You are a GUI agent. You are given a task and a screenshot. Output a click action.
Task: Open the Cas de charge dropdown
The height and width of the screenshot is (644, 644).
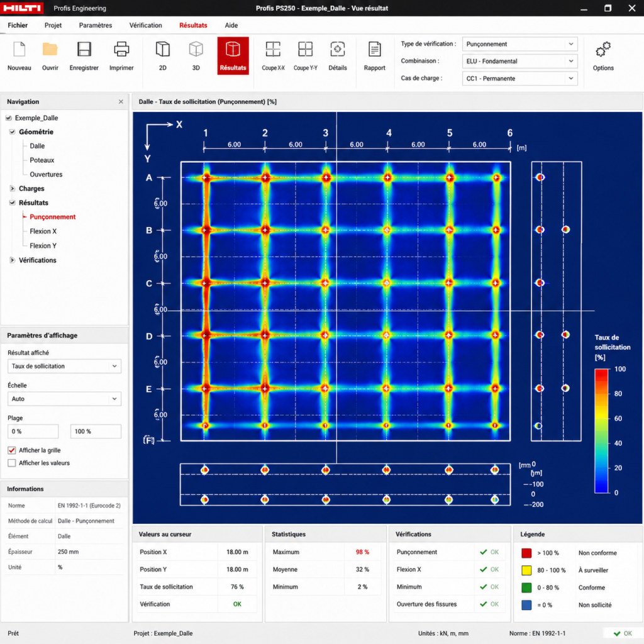[x=520, y=79]
